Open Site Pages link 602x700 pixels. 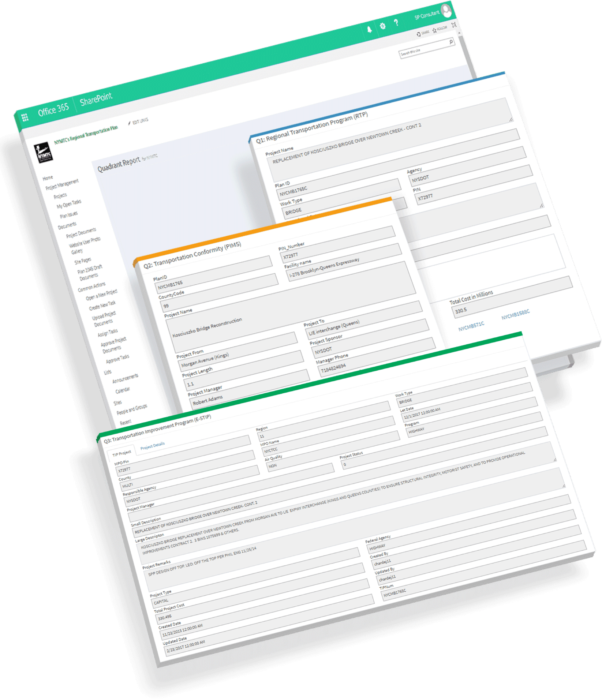point(83,260)
